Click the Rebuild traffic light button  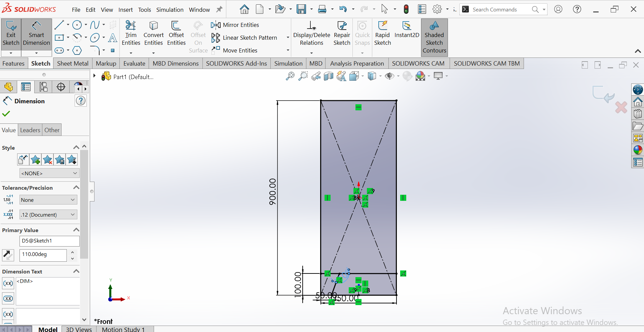[406, 9]
